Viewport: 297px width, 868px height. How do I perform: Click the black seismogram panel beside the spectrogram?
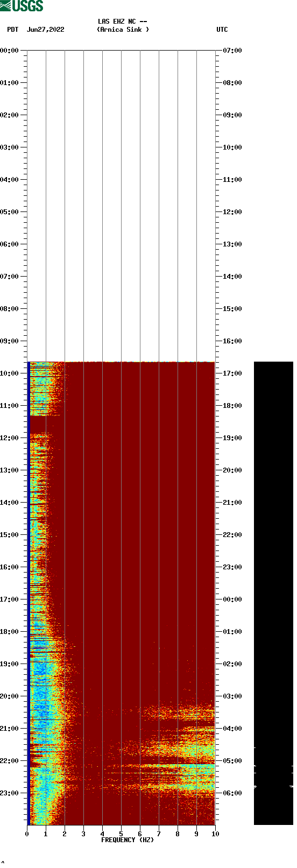click(x=273, y=593)
